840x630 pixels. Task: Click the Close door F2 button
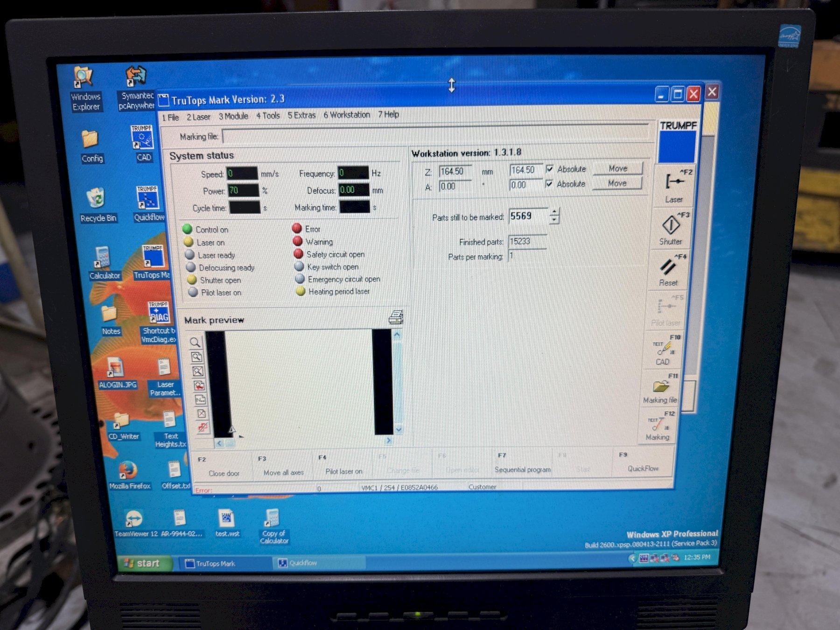(222, 467)
